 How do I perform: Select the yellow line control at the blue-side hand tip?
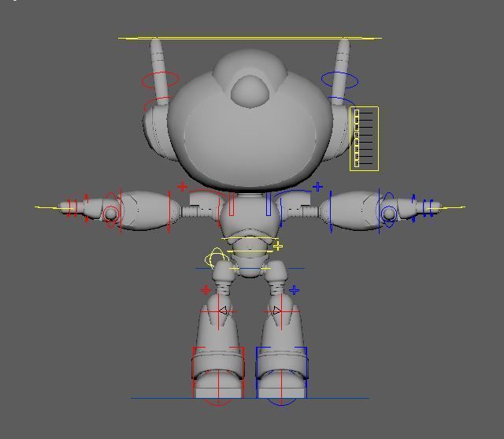[447, 208]
